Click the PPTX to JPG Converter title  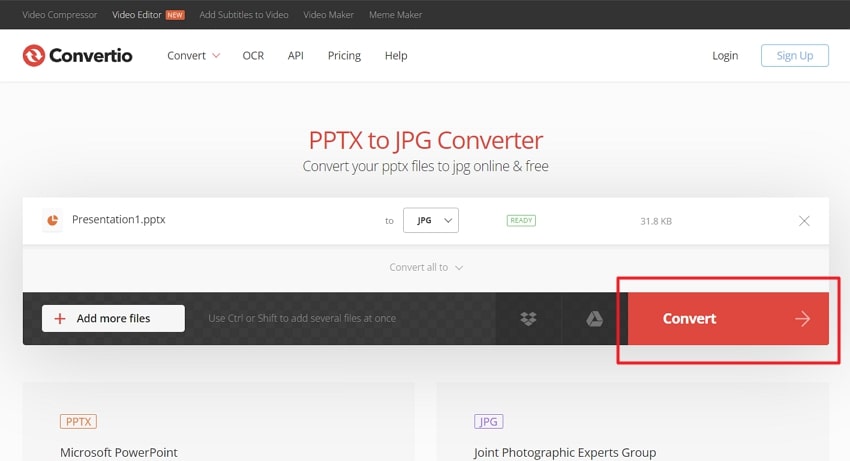click(x=426, y=140)
